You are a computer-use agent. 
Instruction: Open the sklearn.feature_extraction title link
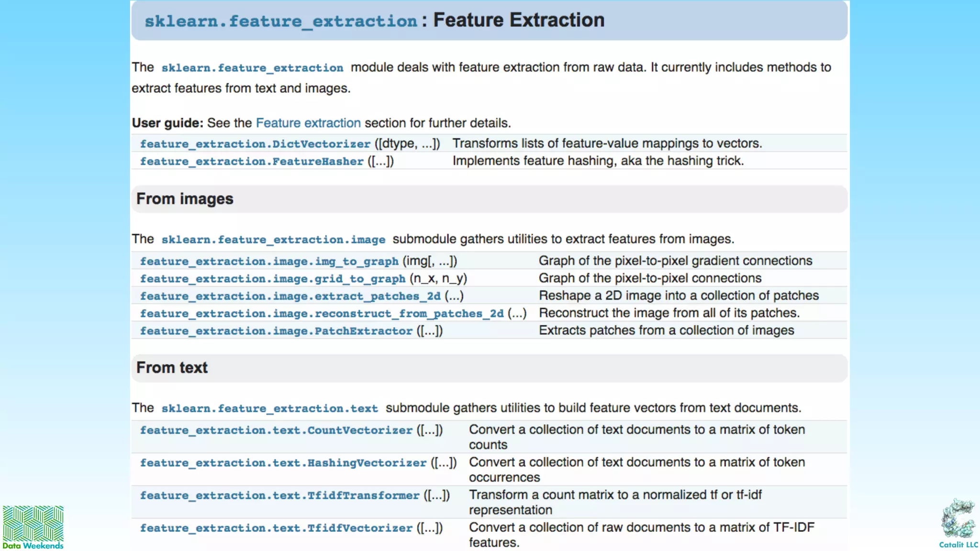tap(281, 21)
